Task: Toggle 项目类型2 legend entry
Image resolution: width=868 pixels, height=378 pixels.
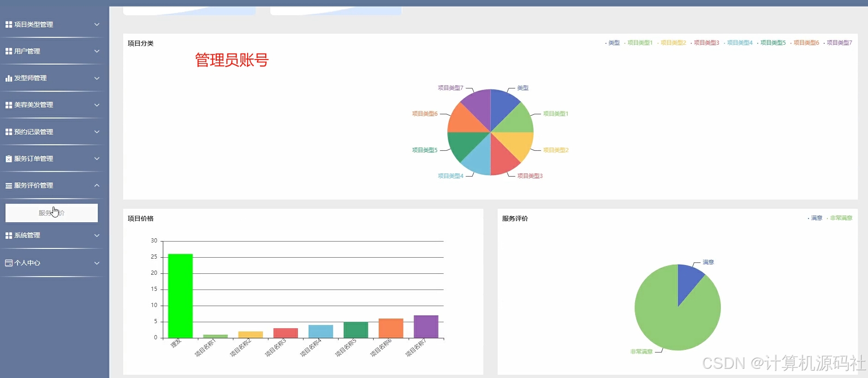Action: click(672, 43)
